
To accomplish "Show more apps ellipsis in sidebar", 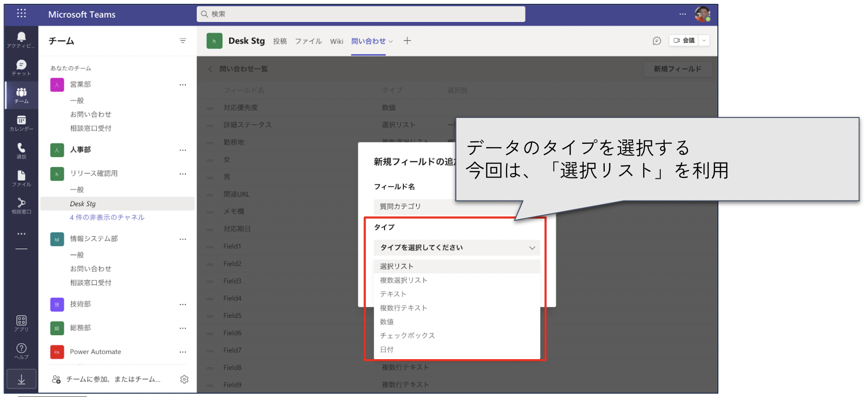I will 21,234.
